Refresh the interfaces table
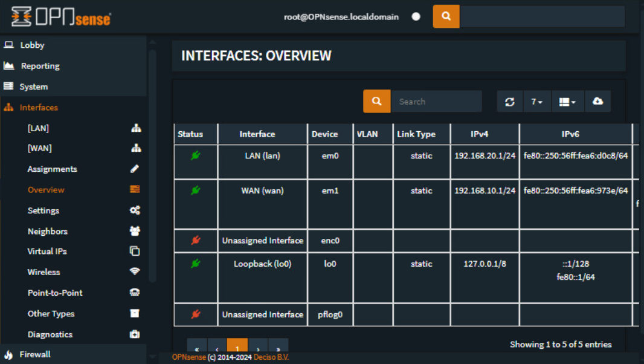Screen dimensions: 644x364 pyautogui.click(x=510, y=102)
